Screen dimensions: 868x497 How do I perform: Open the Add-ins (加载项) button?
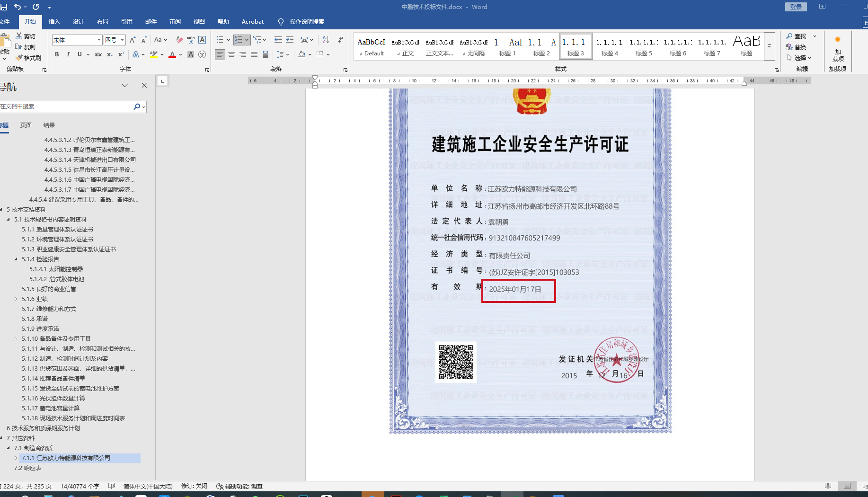(x=838, y=48)
